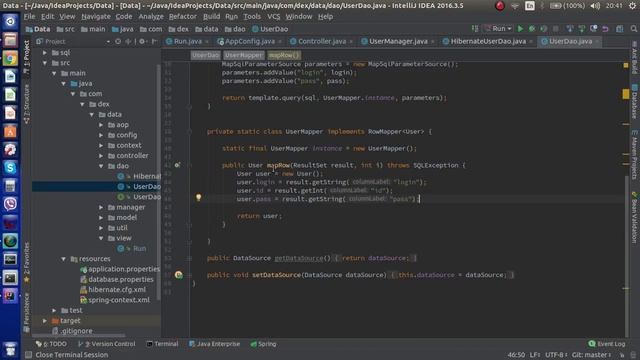Switch to the HibernateUserDao.java tab
This screenshot has width=640, height=360.
[488, 41]
